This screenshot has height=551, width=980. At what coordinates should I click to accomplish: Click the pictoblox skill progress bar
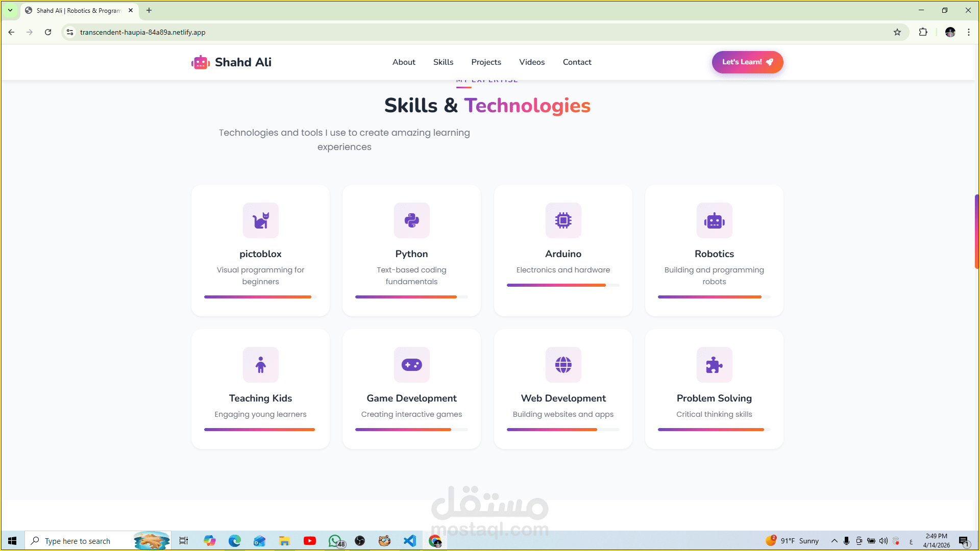click(260, 297)
